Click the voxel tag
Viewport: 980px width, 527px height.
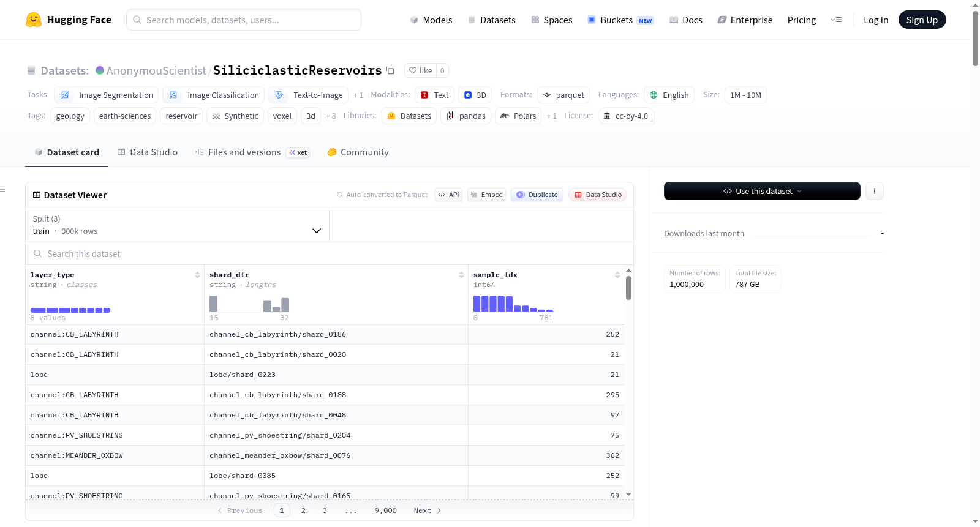pos(282,116)
